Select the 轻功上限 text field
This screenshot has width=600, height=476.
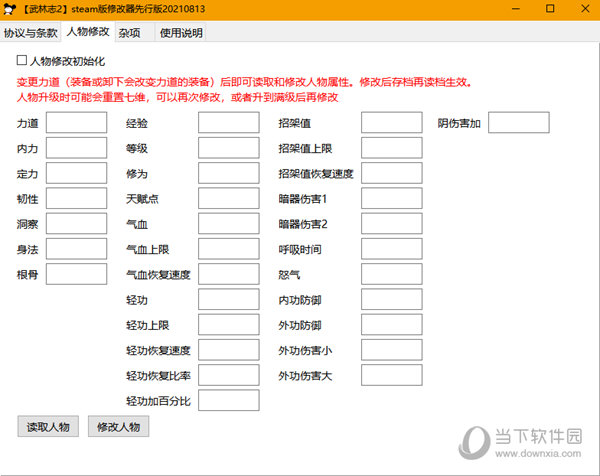(229, 324)
